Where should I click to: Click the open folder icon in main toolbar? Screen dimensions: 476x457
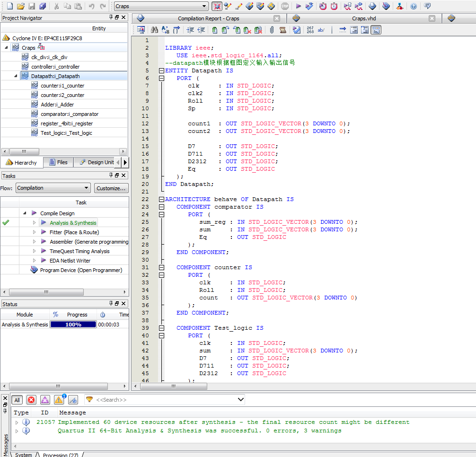click(20, 6)
